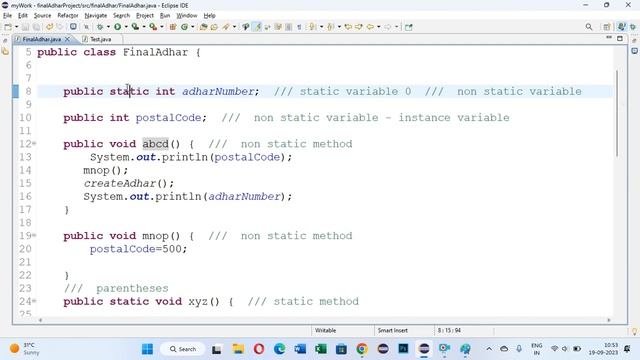This screenshot has width=640, height=360.
Task: Minimize the editor area
Action: pyautogui.click(x=609, y=38)
